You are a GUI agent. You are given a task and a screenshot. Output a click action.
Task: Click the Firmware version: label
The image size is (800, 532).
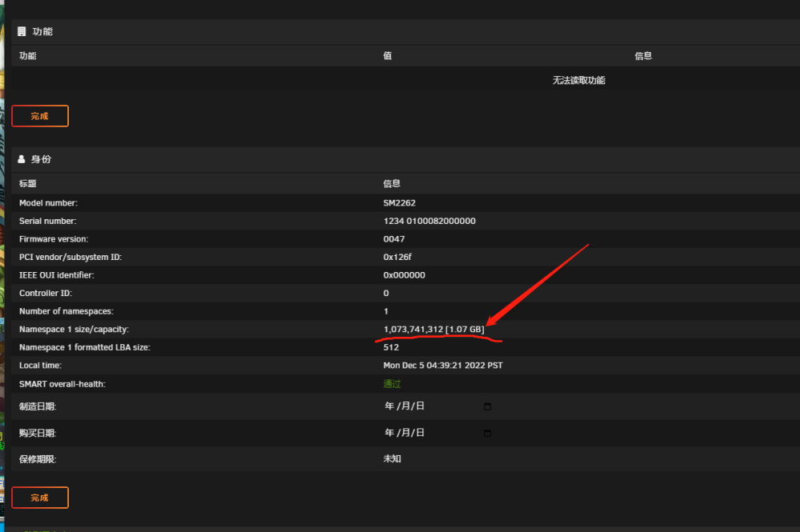[x=54, y=238]
